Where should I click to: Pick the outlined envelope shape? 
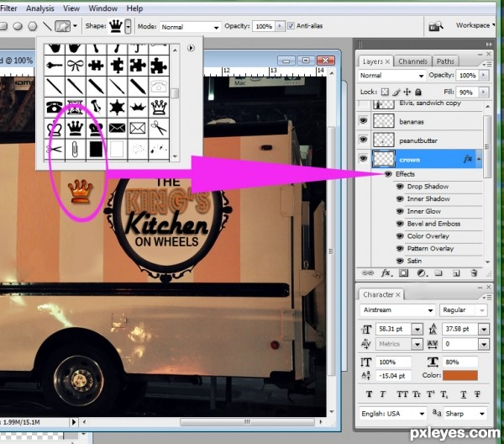[138, 128]
